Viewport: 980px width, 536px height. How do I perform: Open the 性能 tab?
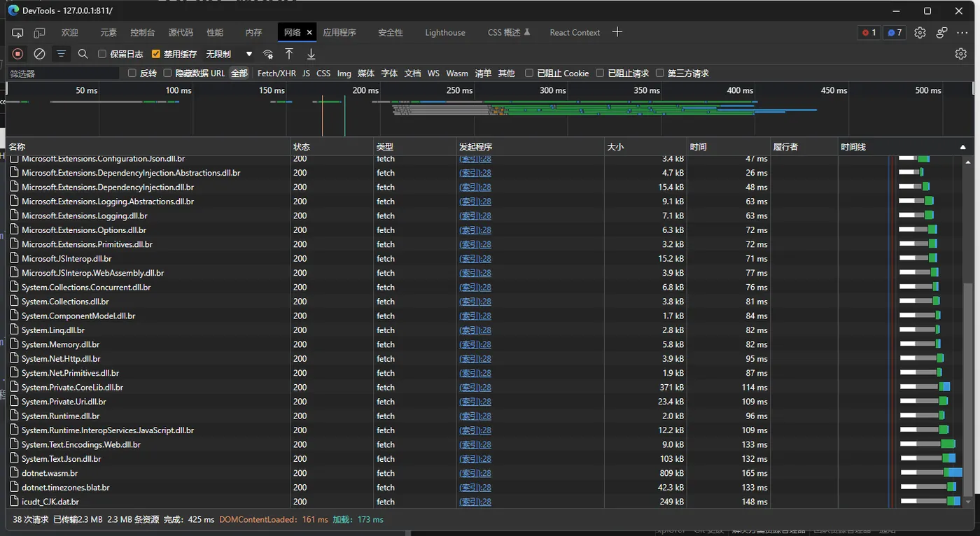(215, 33)
